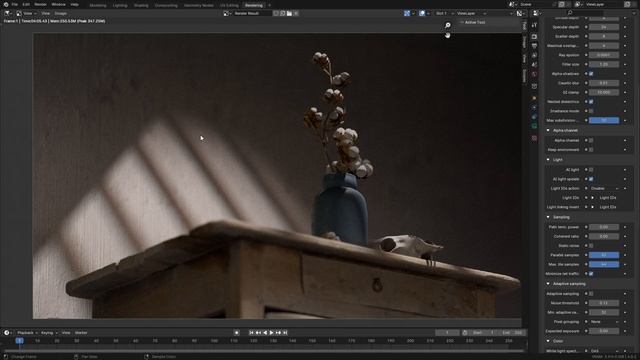Open the Pixel grouping dropdown
Screen dimensions: 640x360
pos(604,322)
